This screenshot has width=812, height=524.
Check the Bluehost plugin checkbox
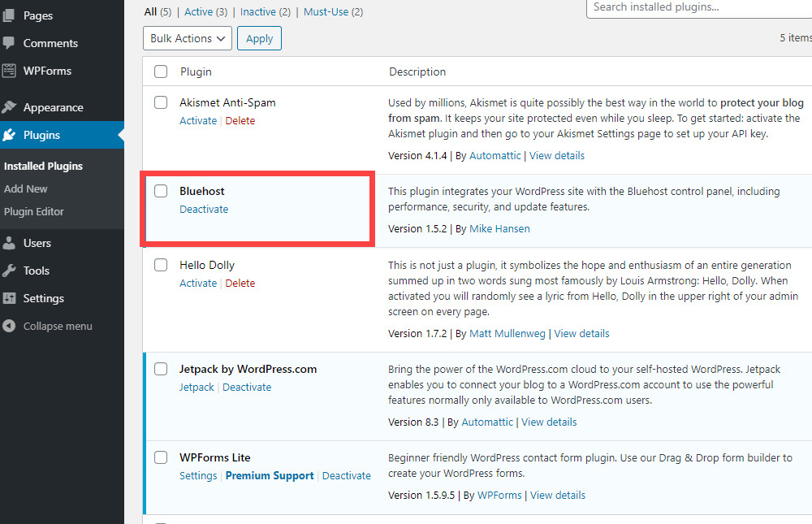(x=161, y=191)
